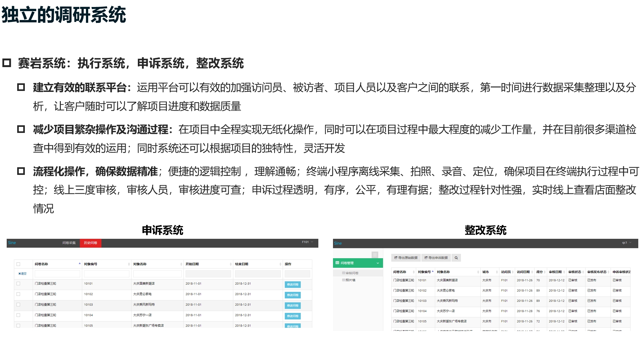644x338 pixels.
Task: Click sort icon on 得分 column
Action: coord(545,272)
